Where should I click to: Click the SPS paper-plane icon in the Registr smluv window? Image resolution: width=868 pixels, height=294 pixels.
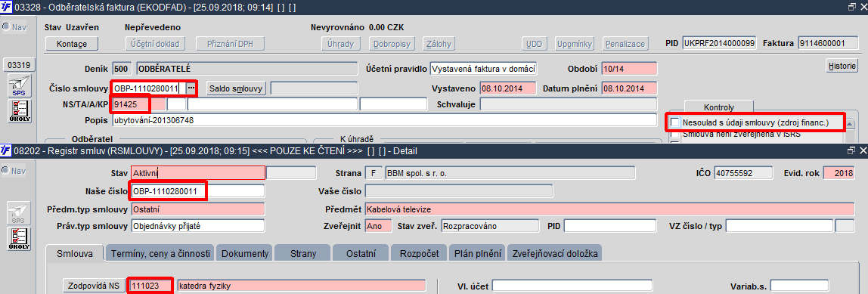pos(20,214)
